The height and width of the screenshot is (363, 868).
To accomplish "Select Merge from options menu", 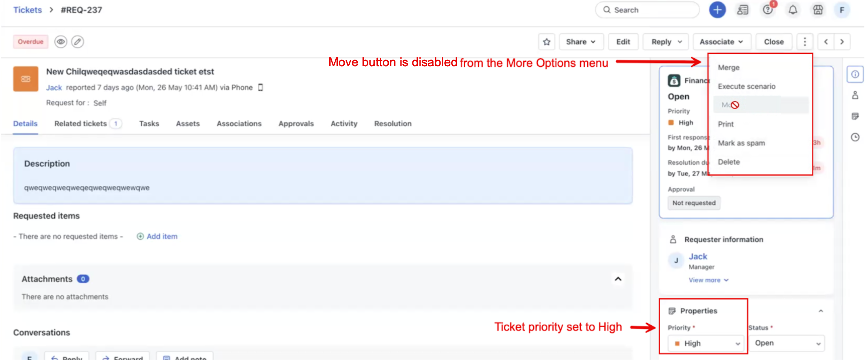I will [729, 68].
